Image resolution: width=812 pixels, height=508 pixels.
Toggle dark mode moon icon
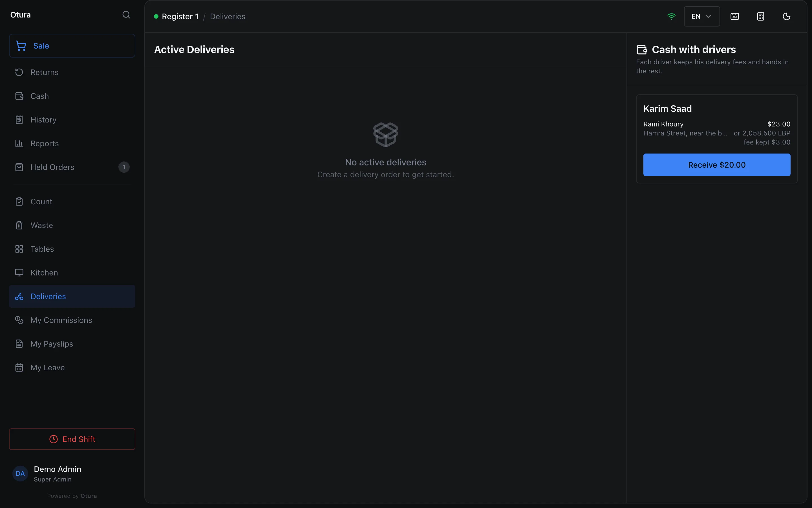tap(787, 16)
